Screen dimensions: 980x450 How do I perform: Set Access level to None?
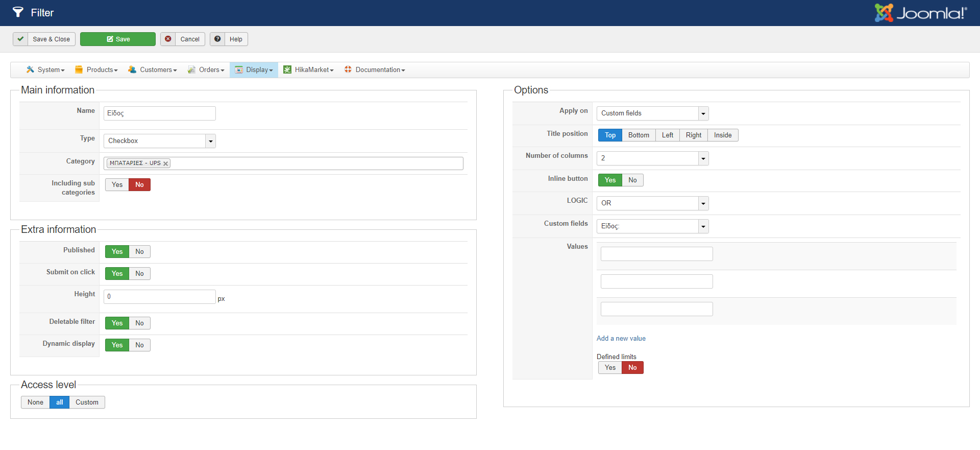(x=35, y=402)
